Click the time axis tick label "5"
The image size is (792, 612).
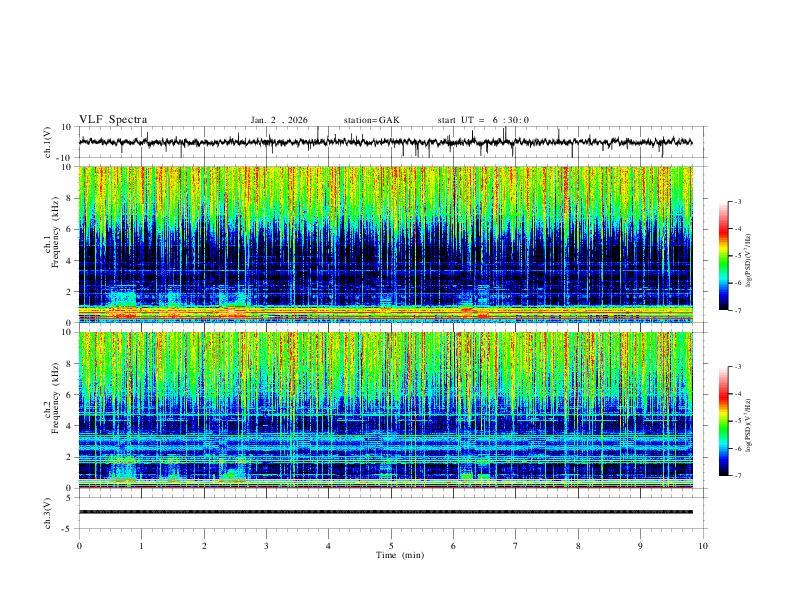tap(391, 546)
